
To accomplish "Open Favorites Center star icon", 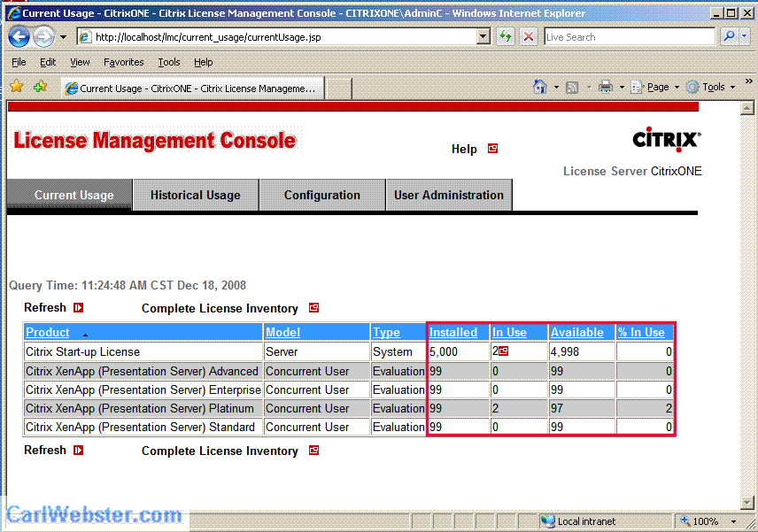I will (x=17, y=87).
